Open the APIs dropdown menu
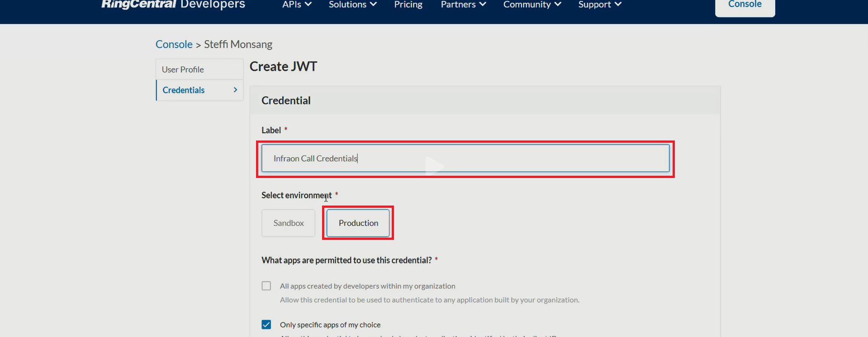The image size is (868, 337). click(297, 5)
